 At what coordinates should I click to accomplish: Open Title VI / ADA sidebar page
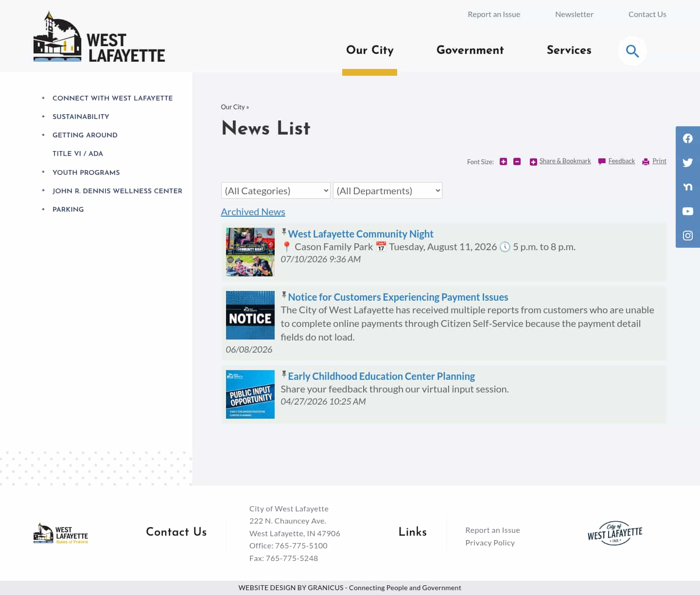[78, 153]
